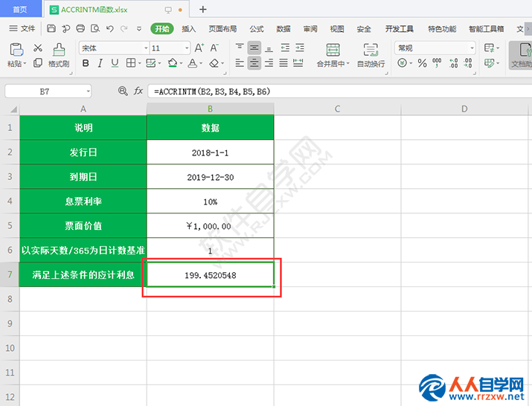Toggle middle vertical alignment
The width and height of the screenshot is (532, 406).
(x=254, y=48)
